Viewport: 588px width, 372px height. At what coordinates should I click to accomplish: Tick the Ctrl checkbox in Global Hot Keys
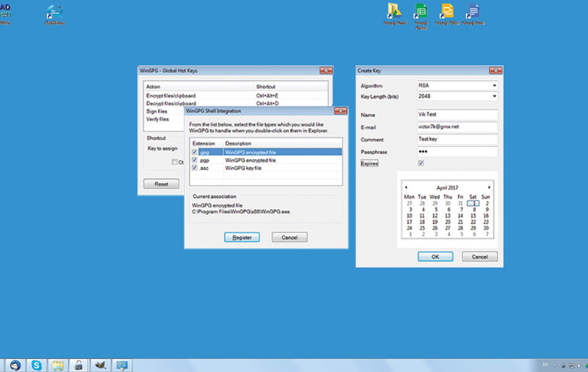pyautogui.click(x=174, y=162)
